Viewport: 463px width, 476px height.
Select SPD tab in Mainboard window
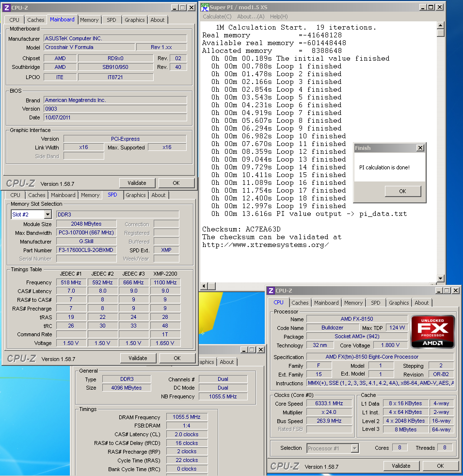pos(112,20)
